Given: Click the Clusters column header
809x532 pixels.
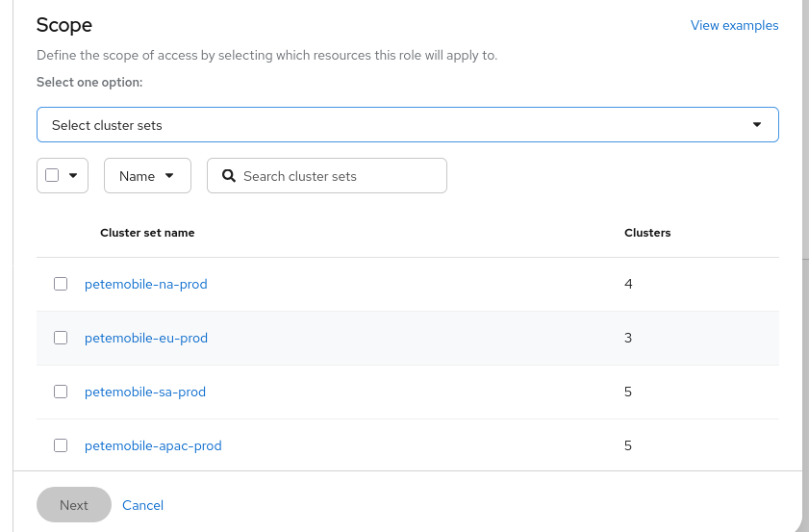Looking at the screenshot, I should [647, 233].
